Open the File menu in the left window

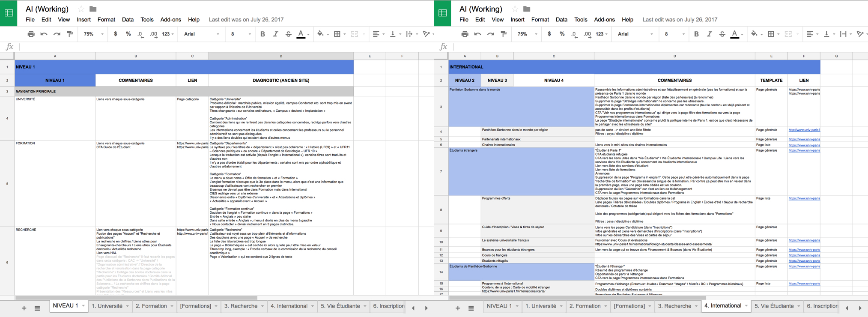pyautogui.click(x=30, y=19)
